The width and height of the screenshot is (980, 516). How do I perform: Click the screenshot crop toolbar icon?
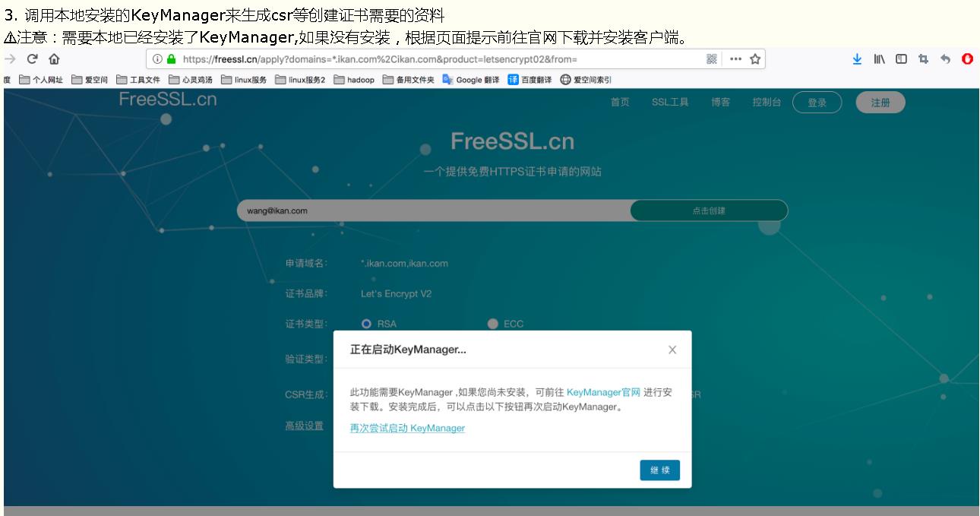pos(923,59)
